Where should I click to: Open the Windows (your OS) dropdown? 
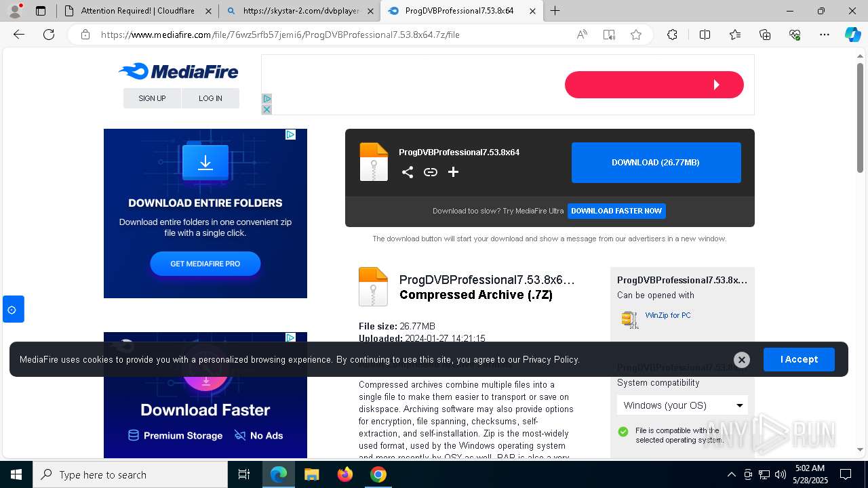tap(682, 405)
